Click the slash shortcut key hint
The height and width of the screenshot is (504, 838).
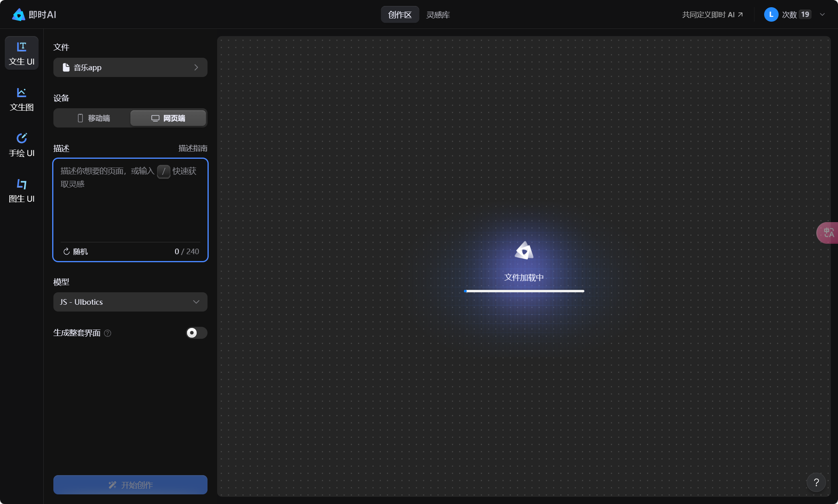pyautogui.click(x=163, y=171)
